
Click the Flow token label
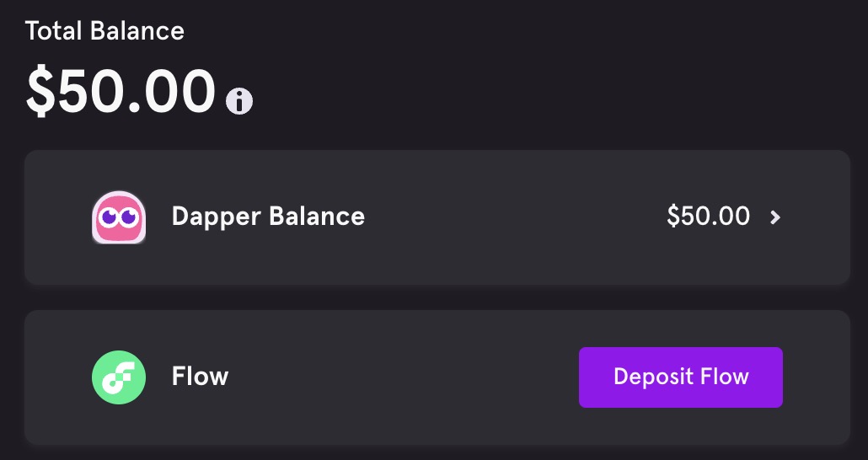click(200, 376)
